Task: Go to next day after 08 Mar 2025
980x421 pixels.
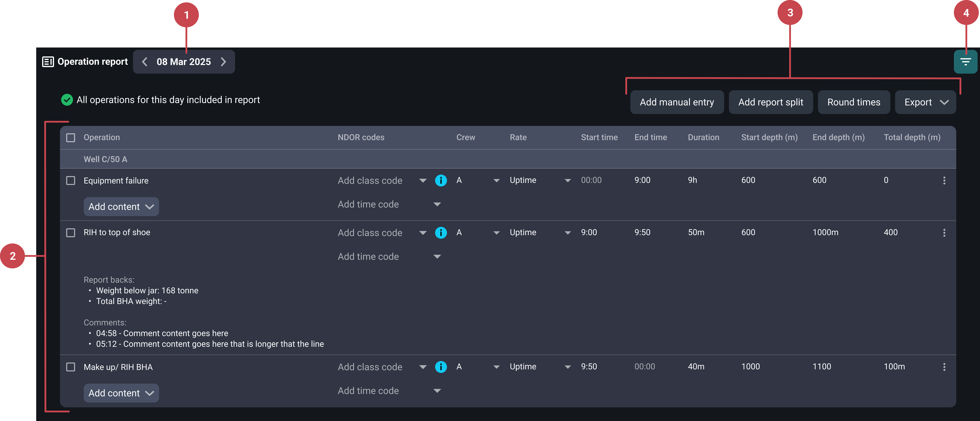Action: [x=223, y=62]
